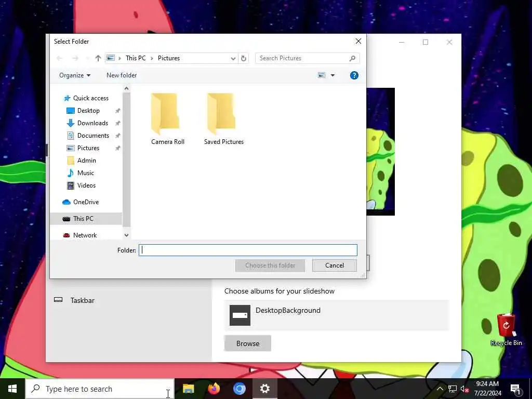The width and height of the screenshot is (532, 399).
Task: Click Quick access heading
Action: [90, 98]
